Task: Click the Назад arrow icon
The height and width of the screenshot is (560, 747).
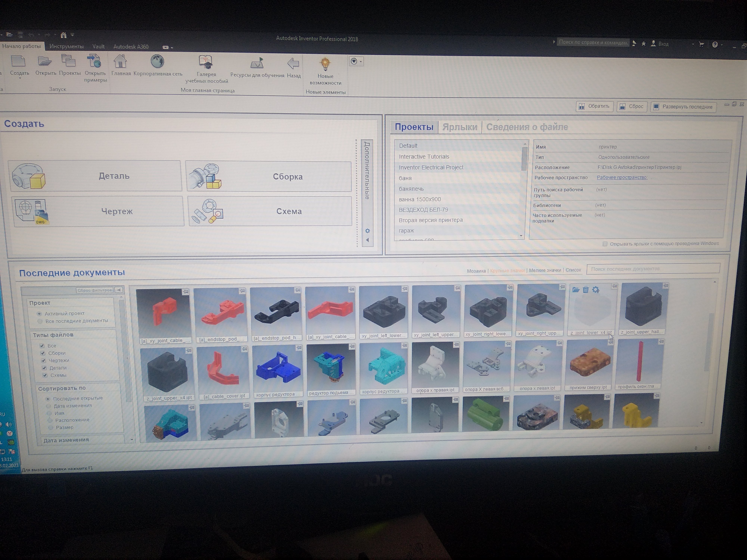Action: (x=293, y=63)
